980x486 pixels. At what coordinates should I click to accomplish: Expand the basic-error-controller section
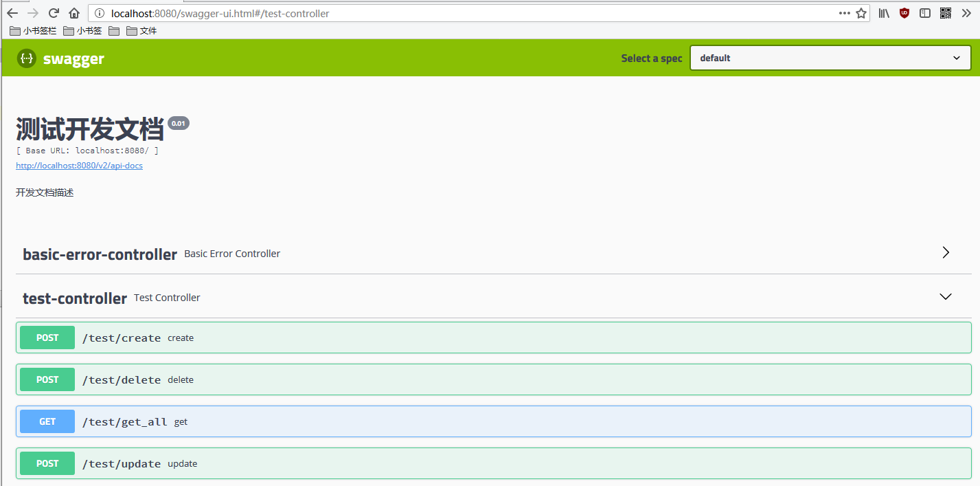click(x=946, y=253)
